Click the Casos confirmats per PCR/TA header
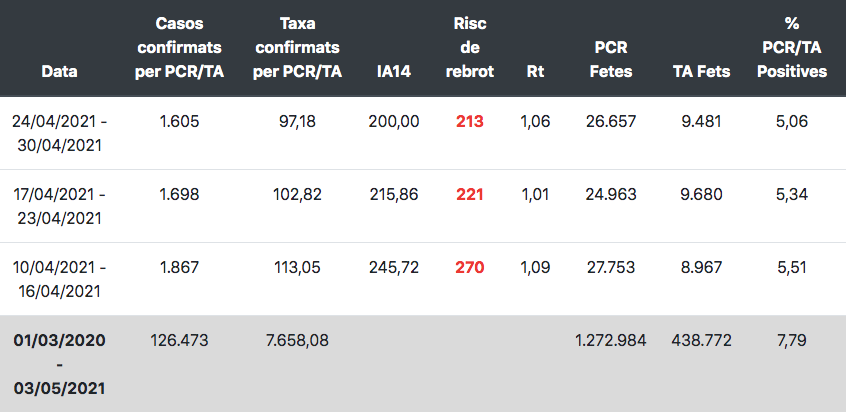 [x=180, y=47]
